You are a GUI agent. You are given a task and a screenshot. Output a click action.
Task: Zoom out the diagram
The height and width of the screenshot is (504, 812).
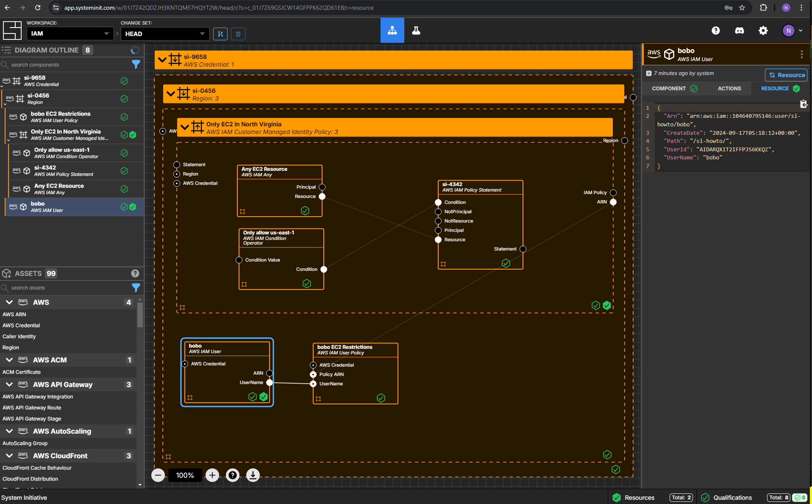click(x=158, y=475)
